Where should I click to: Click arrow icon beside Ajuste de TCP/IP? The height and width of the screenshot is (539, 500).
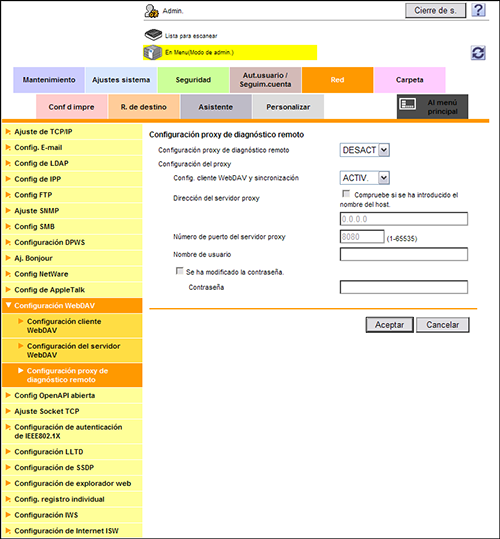(x=8, y=132)
